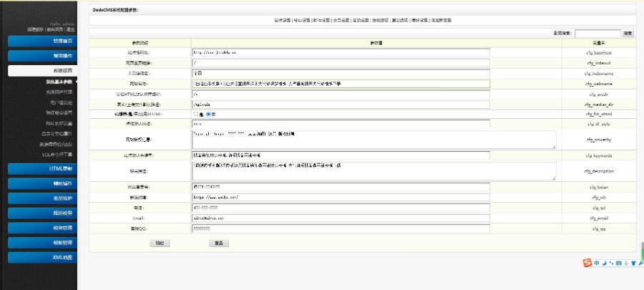This screenshot has height=290, width=644.
Task: Focus the cfg_tel phone field
Action: click(x=341, y=208)
